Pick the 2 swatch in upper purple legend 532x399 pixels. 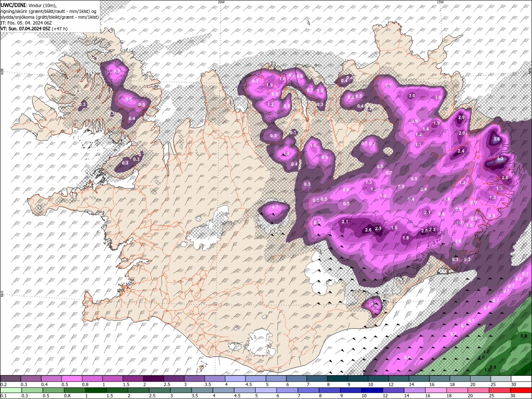[x=153, y=379]
